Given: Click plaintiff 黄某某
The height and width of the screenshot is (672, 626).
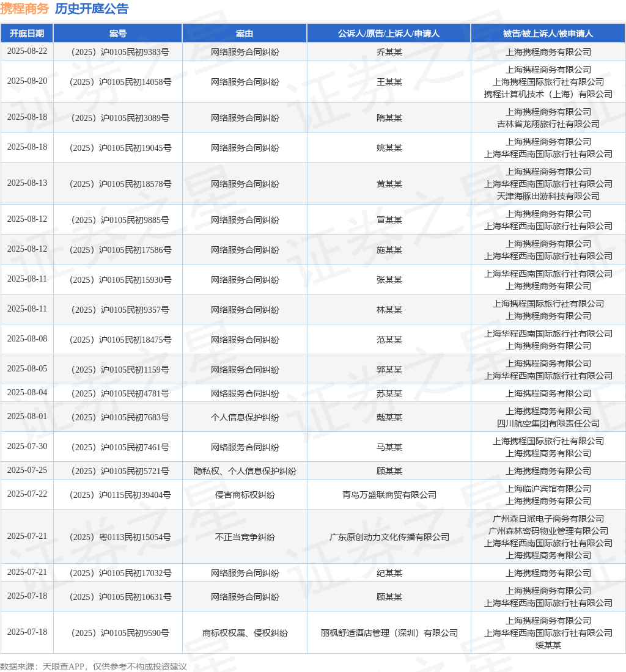Looking at the screenshot, I should click(x=389, y=184).
